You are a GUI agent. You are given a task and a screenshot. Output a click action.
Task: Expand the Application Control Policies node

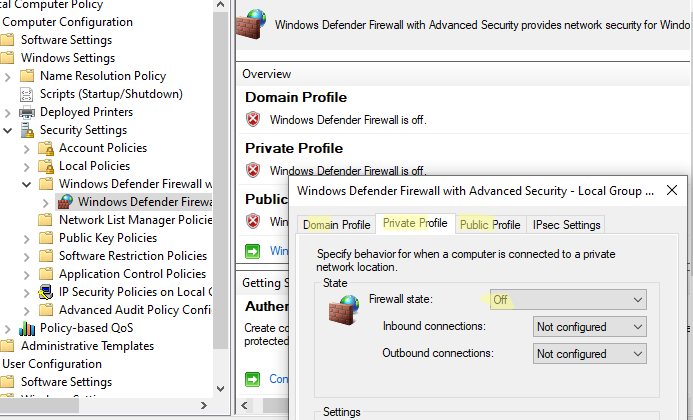click(27, 275)
